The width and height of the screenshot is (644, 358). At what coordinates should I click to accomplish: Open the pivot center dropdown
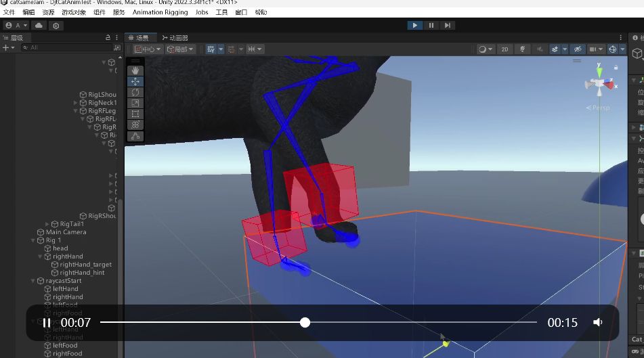tap(148, 49)
